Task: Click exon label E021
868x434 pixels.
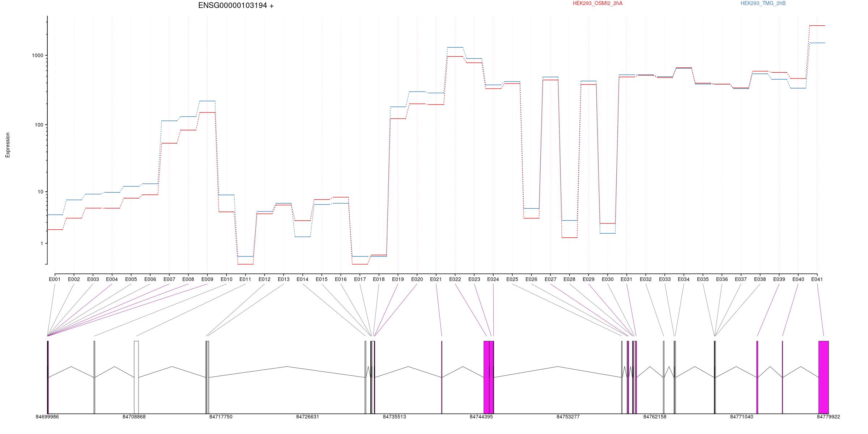Action: [436, 279]
